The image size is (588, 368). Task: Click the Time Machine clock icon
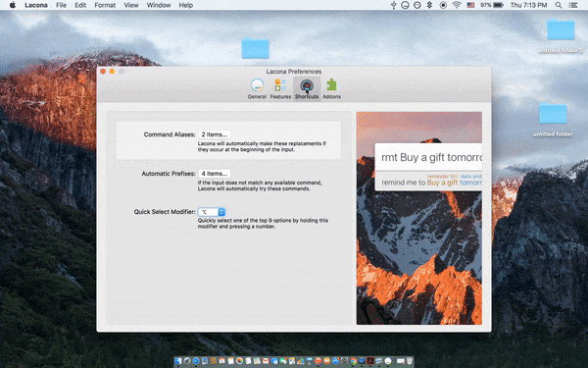click(x=417, y=5)
